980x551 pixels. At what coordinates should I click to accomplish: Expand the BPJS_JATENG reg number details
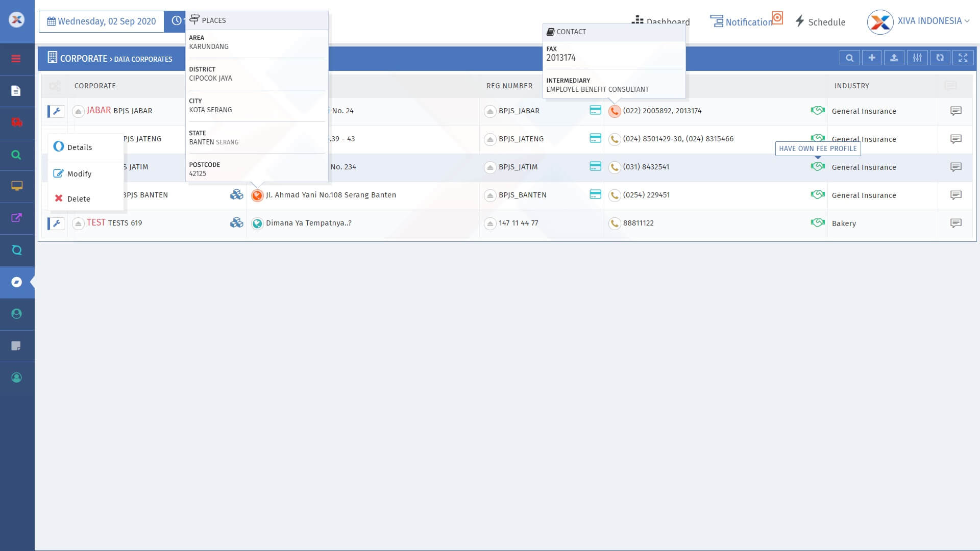[490, 139]
